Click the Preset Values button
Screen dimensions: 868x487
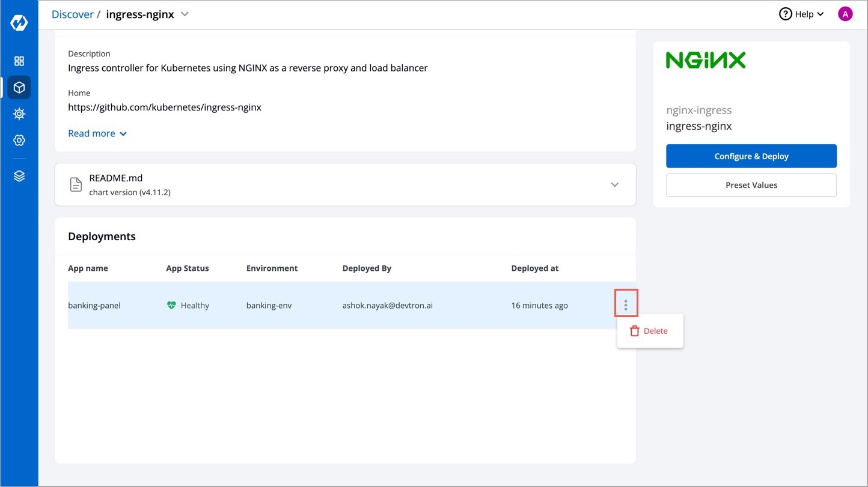(751, 185)
